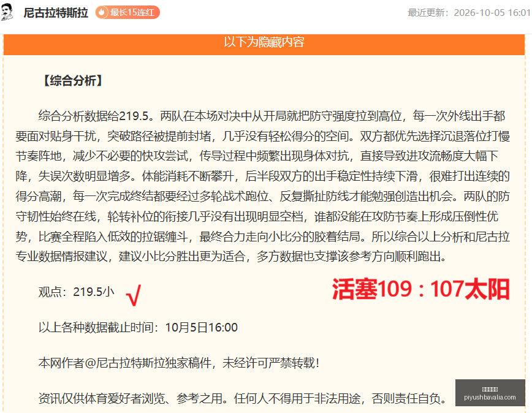
Task: Select the 最近更新 2026-10-05 16:01 timestamp
Action: coord(469,12)
